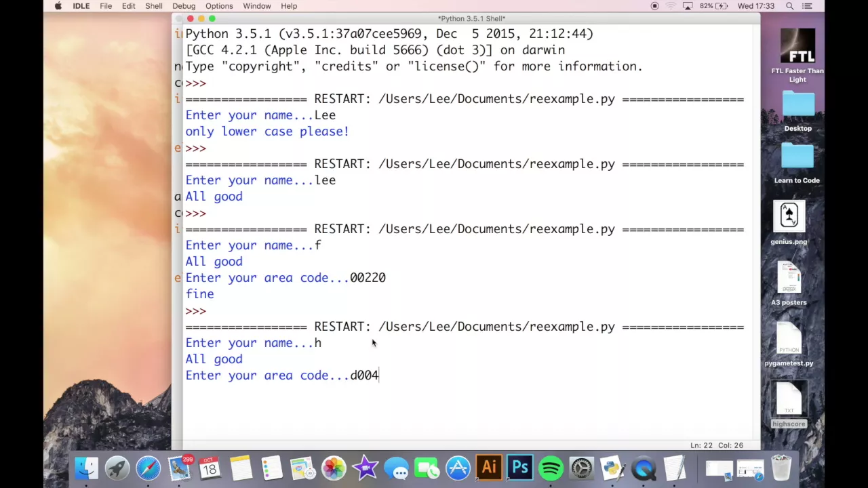Screen dimensions: 868x488
Task: Open Finder from the Dock
Action: click(x=86, y=468)
